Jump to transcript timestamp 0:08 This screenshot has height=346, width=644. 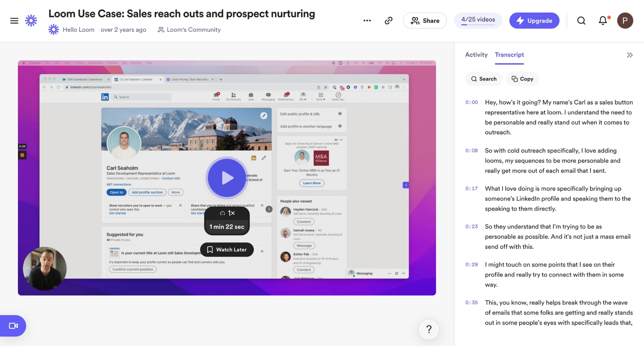point(471,151)
